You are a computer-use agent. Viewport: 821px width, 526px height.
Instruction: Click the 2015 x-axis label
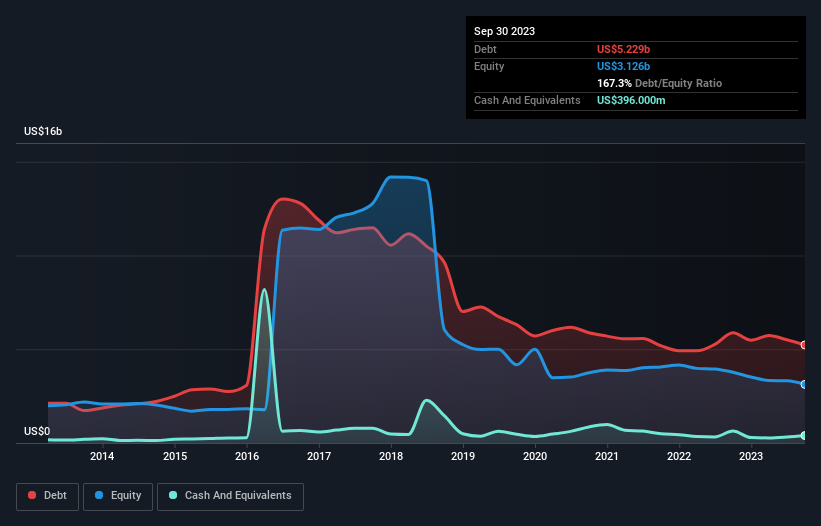tap(175, 456)
